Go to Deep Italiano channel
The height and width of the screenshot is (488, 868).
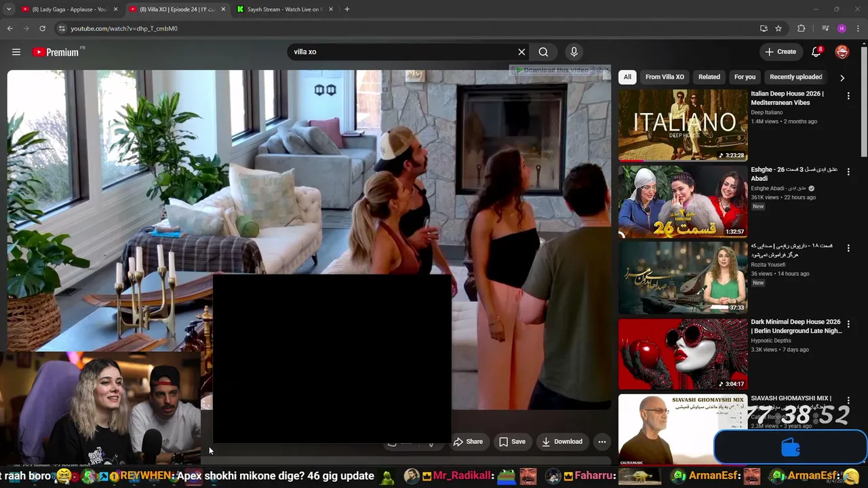pos(766,113)
